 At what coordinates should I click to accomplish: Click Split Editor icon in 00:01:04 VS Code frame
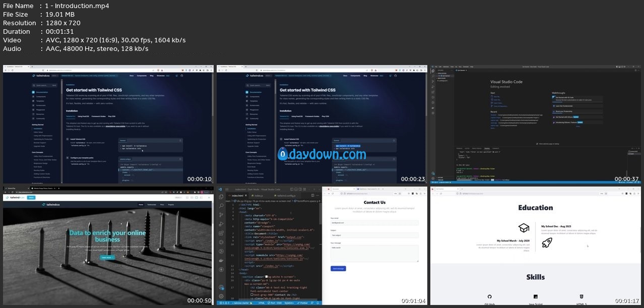pyautogui.click(x=313, y=195)
